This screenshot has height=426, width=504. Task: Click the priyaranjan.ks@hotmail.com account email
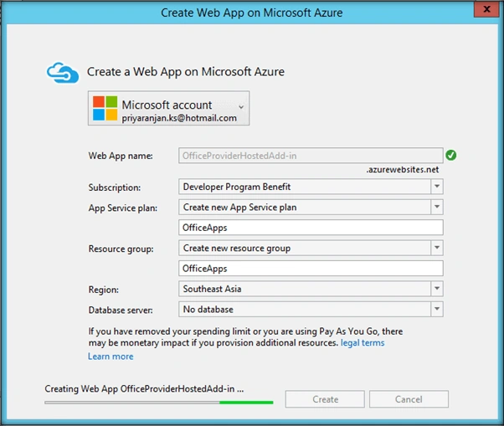pos(179,118)
